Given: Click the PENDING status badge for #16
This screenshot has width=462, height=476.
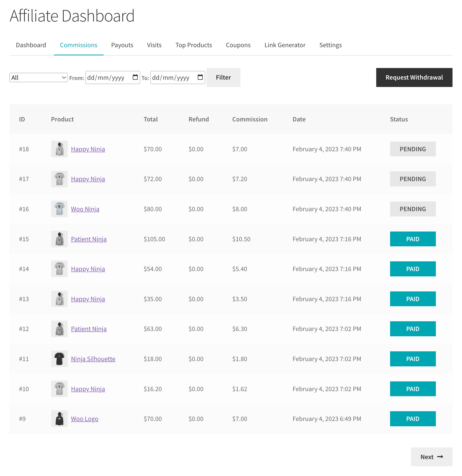Looking at the screenshot, I should [413, 209].
